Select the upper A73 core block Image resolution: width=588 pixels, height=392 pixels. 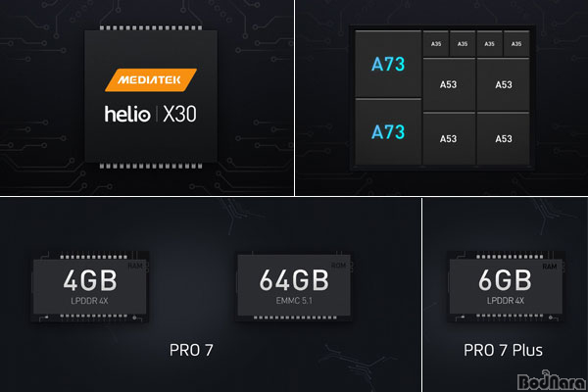pyautogui.click(x=388, y=64)
